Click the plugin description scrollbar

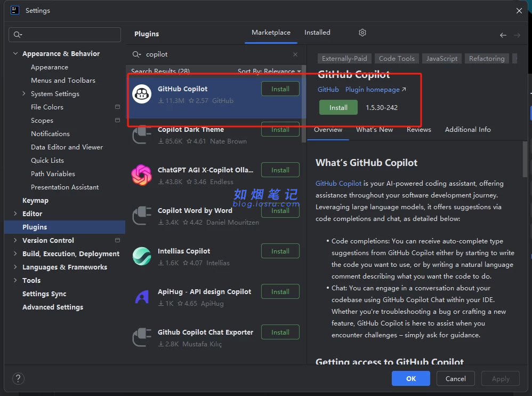coord(525,160)
